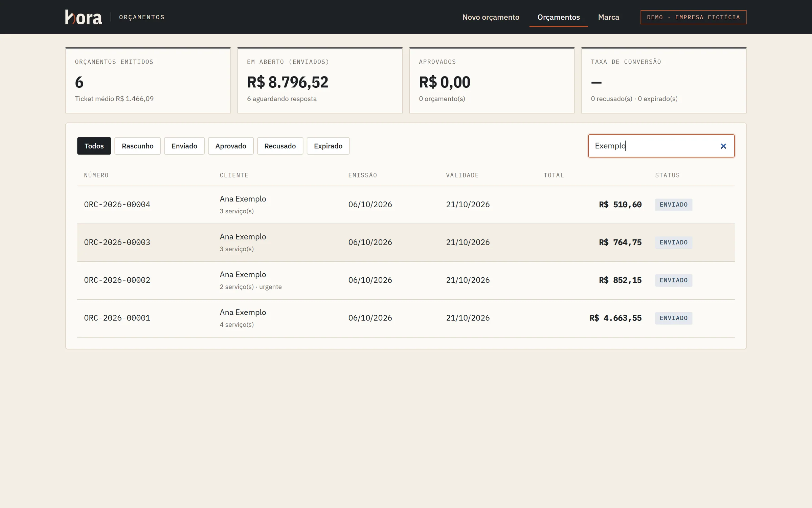812x508 pixels.
Task: Open the Marca nav item
Action: coord(608,17)
